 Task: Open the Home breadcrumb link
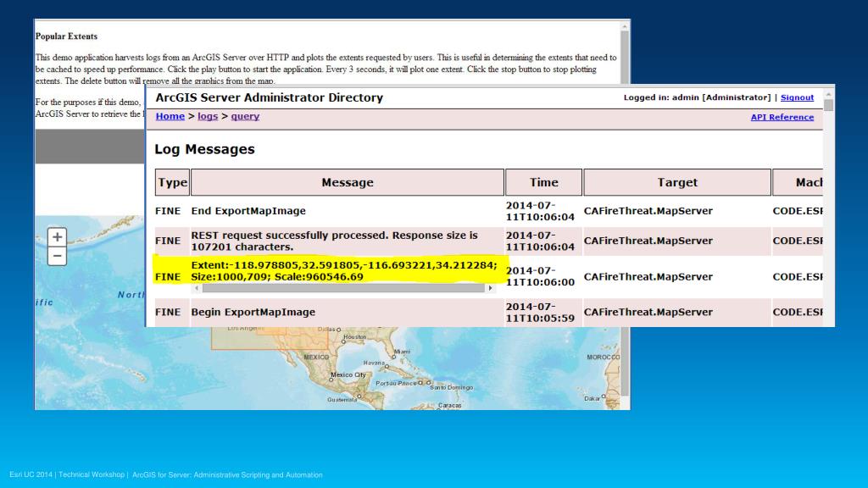[x=170, y=116]
